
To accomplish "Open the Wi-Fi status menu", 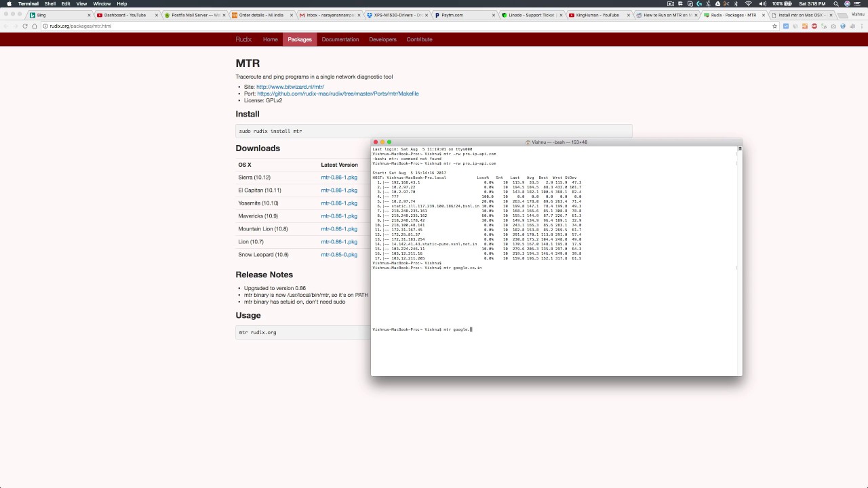I will tap(749, 3).
